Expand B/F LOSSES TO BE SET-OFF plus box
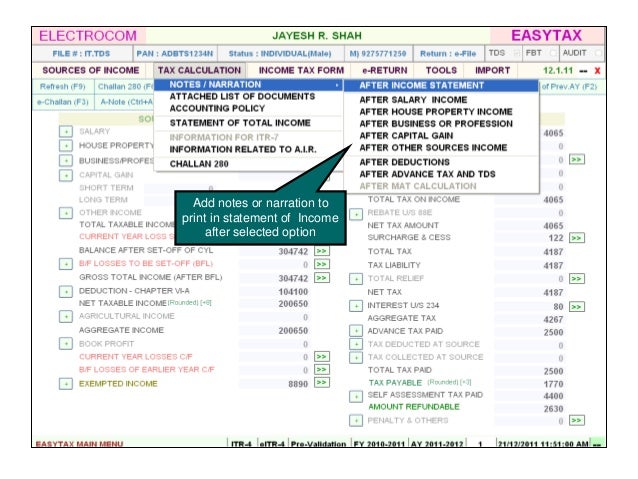The image size is (638, 479). click(x=66, y=264)
